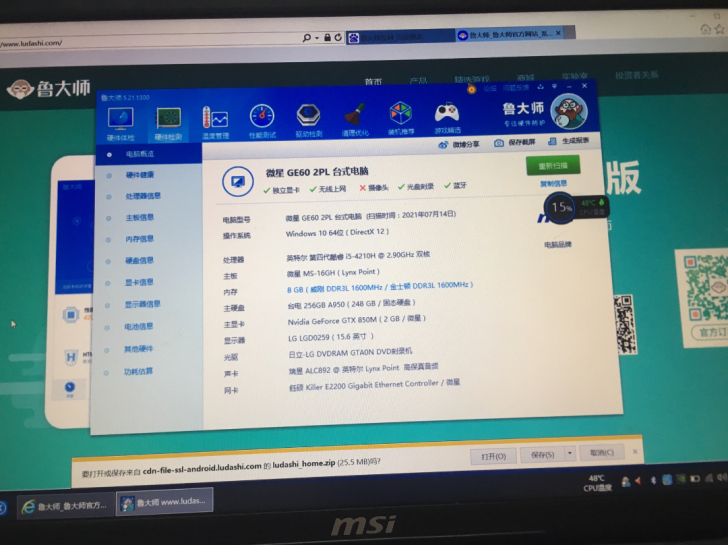Open the 性能测试 performance test gauge icon

262,121
